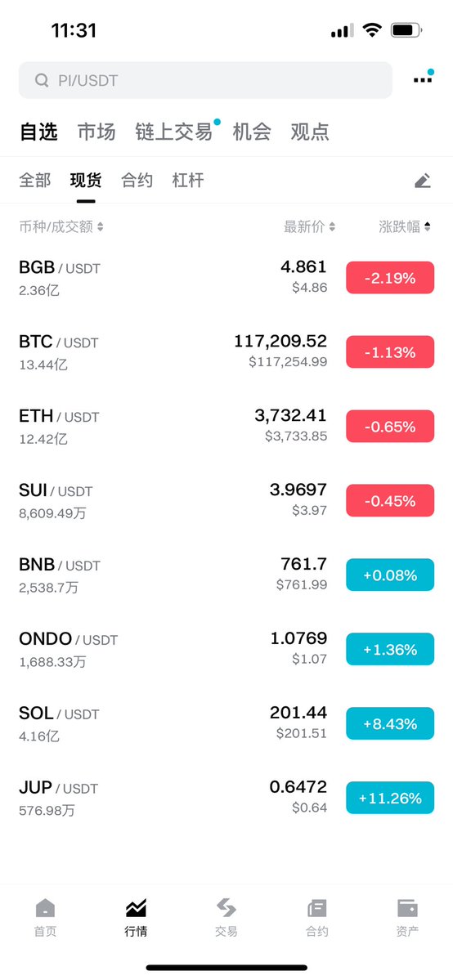The width and height of the screenshot is (453, 980).
Task: Tap the JUP +11.26% change button
Action: coord(390,798)
